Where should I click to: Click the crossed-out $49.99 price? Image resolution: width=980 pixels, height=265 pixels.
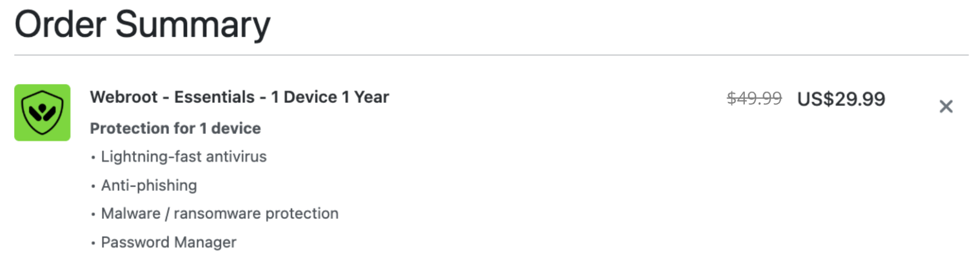coord(754,99)
